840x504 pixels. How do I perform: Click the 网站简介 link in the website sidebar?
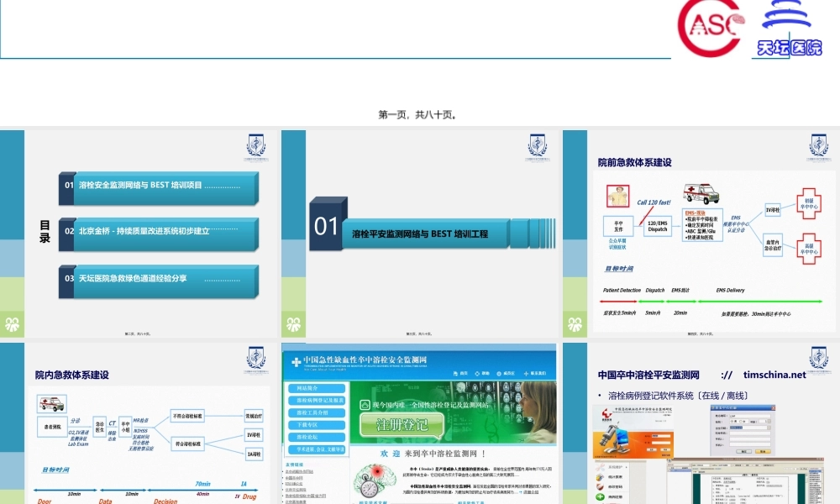[x=316, y=389]
